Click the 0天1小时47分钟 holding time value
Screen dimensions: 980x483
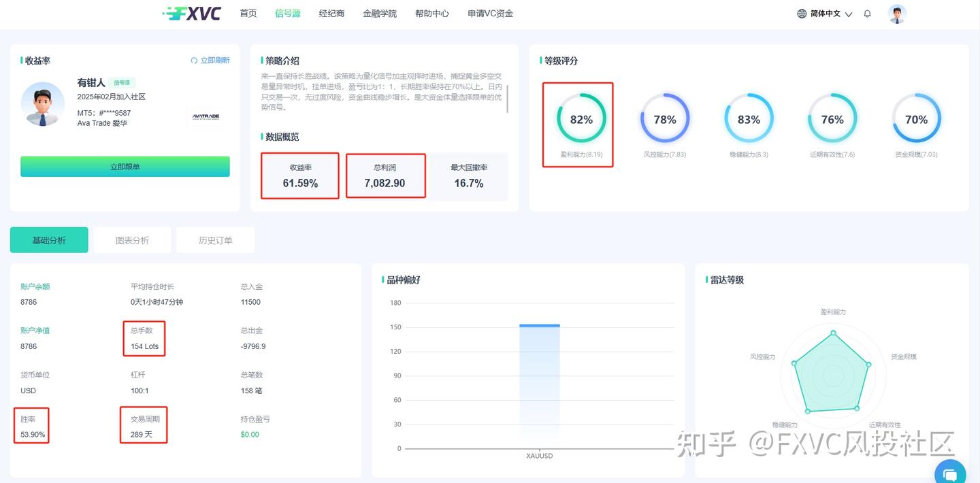[x=157, y=302]
